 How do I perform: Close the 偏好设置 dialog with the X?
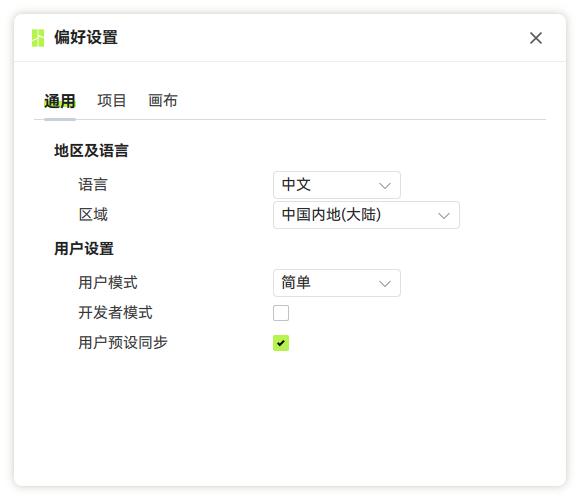click(x=536, y=38)
